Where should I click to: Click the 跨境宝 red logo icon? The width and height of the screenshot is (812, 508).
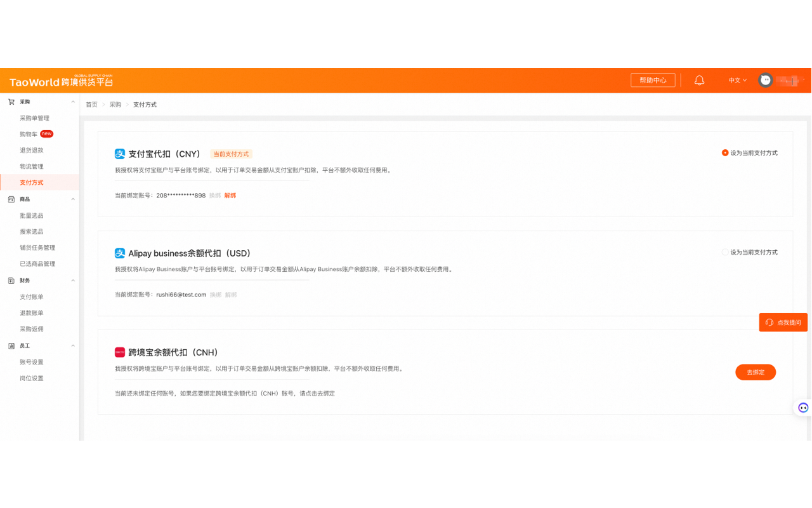click(120, 352)
